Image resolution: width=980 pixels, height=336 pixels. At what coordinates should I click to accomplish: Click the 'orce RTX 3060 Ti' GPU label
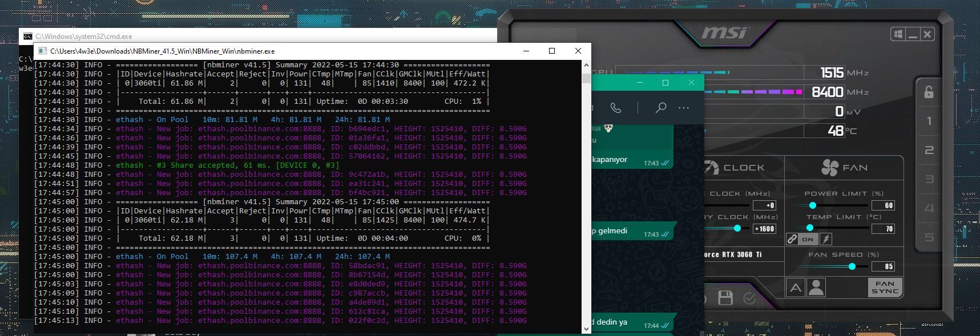pos(733,254)
